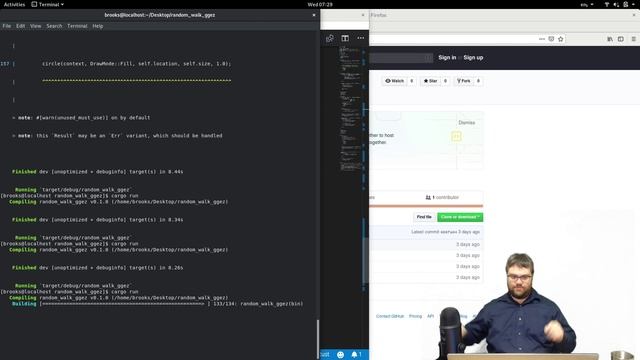Click the GitHub Sign up link

pyautogui.click(x=473, y=58)
